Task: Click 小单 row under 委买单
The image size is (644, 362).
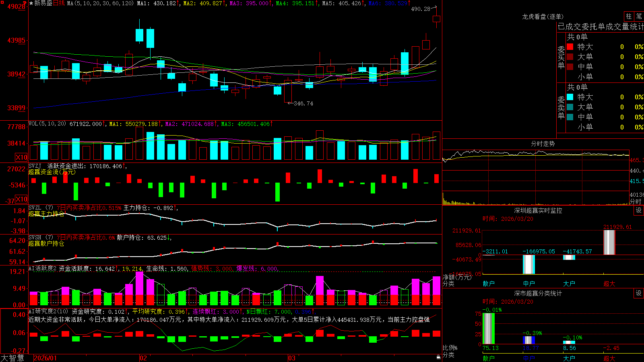Action: pyautogui.click(x=605, y=77)
